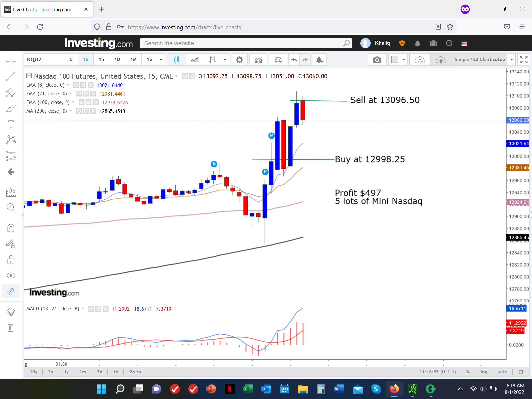The image size is (532, 399).
Task: Toggle fullscreen chart mode
Action: click(x=524, y=60)
